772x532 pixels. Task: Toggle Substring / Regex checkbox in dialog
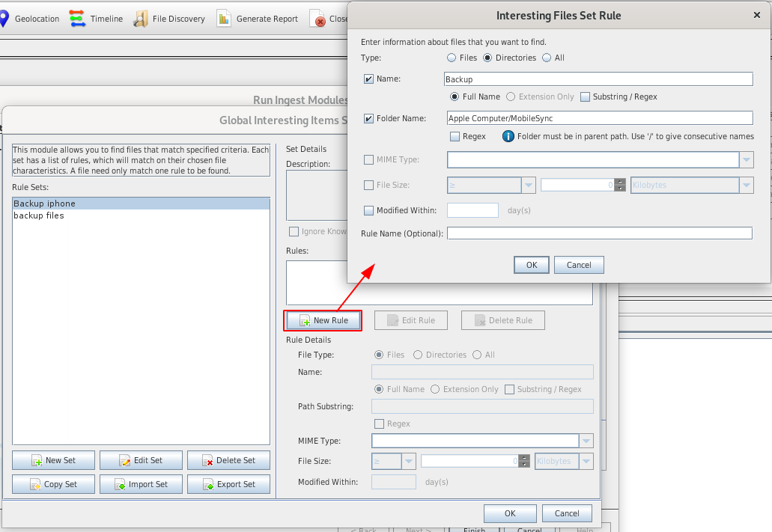point(585,97)
